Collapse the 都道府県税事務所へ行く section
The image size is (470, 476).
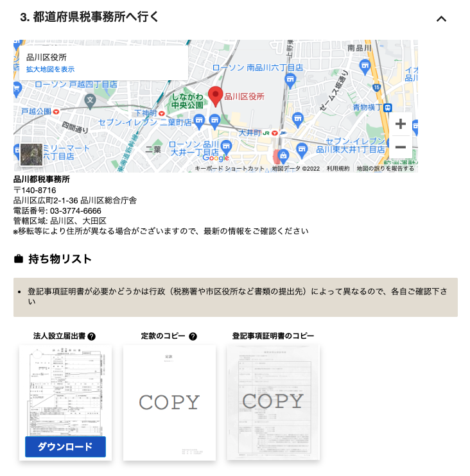[441, 19]
